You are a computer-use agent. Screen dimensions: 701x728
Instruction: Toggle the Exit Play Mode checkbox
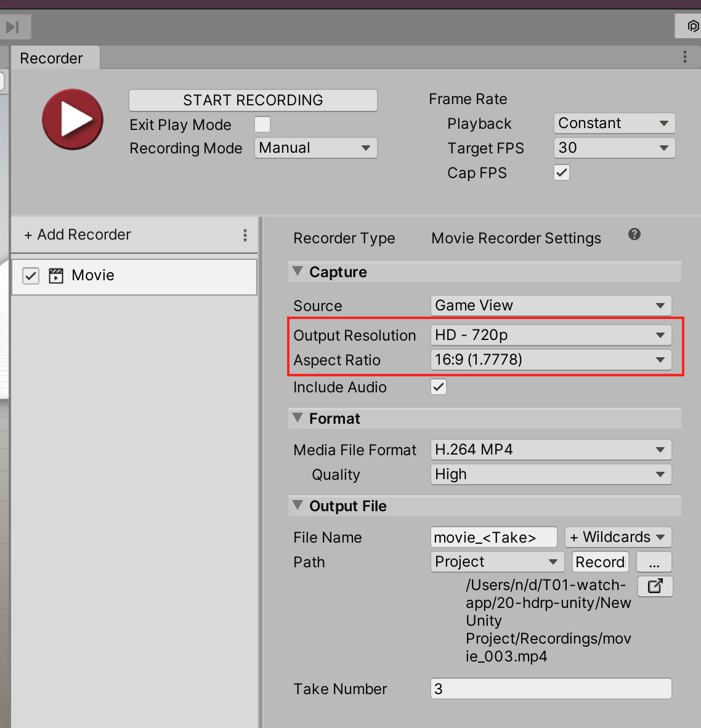click(262, 124)
